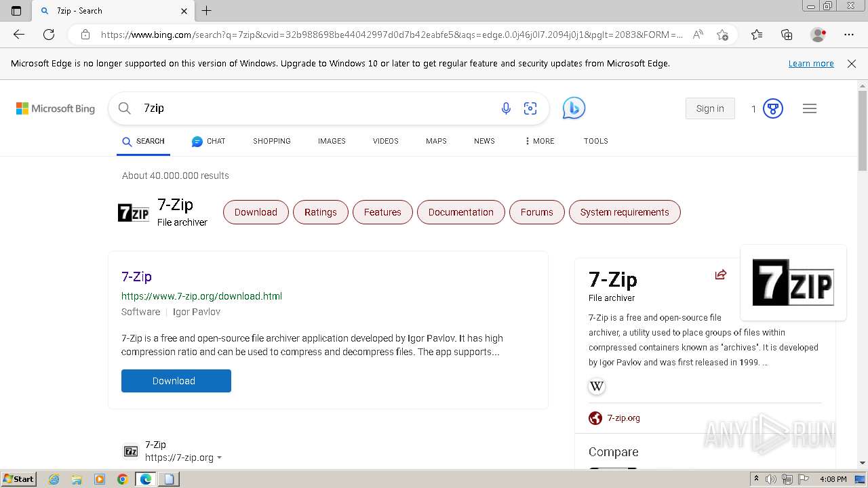Screen dimensions: 868x488
Task: Click the Download pill chip
Action: [x=256, y=212]
